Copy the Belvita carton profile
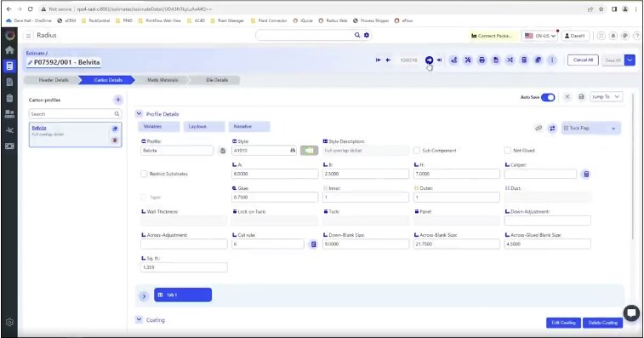The image size is (644, 338). (x=115, y=129)
